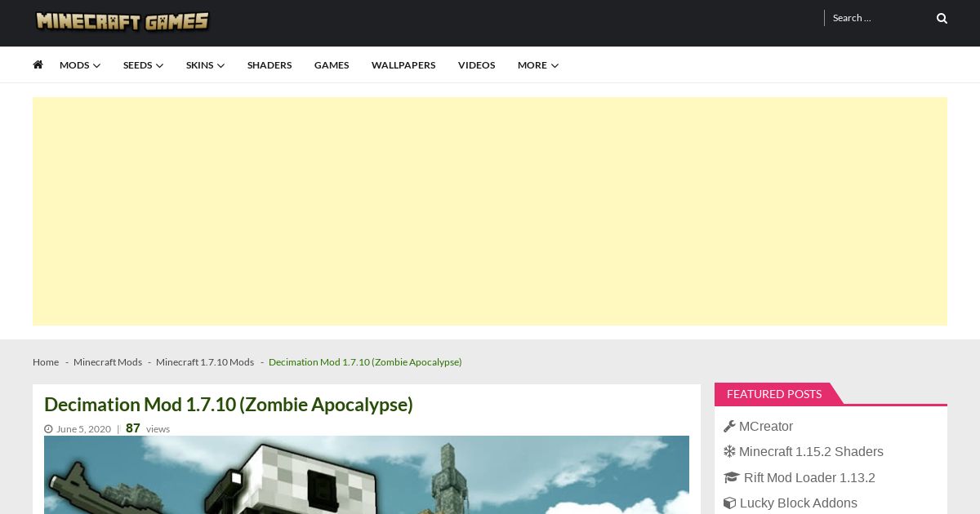Click the search magnifier icon
This screenshot has width=980, height=514.
[942, 18]
